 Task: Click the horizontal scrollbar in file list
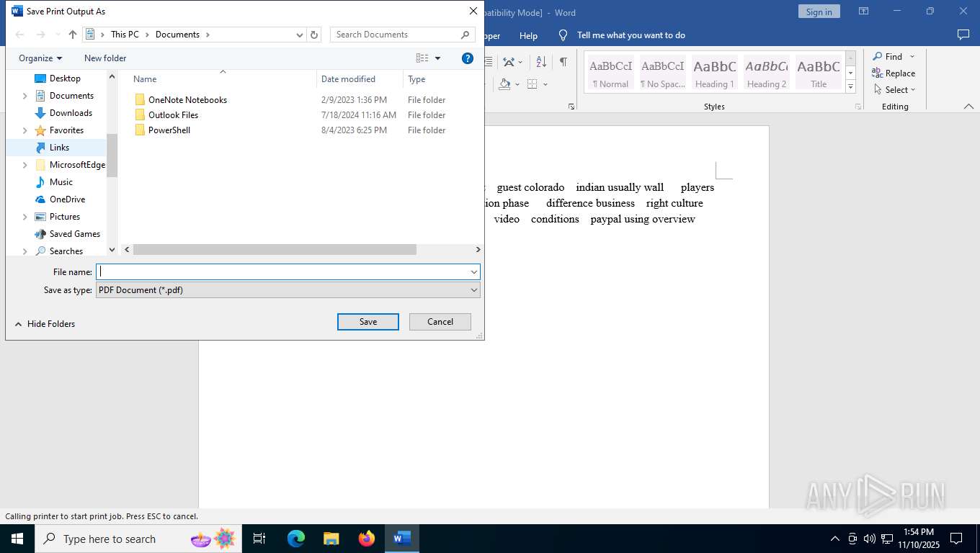275,249
